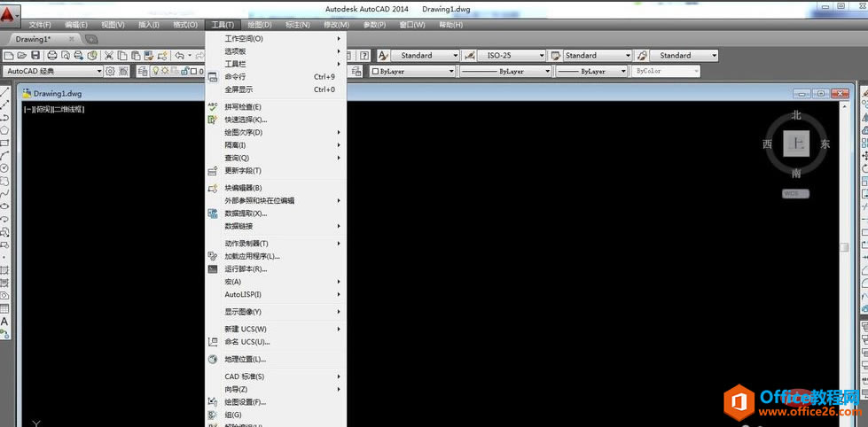
Task: Click the Paste icon
Action: click(x=135, y=55)
